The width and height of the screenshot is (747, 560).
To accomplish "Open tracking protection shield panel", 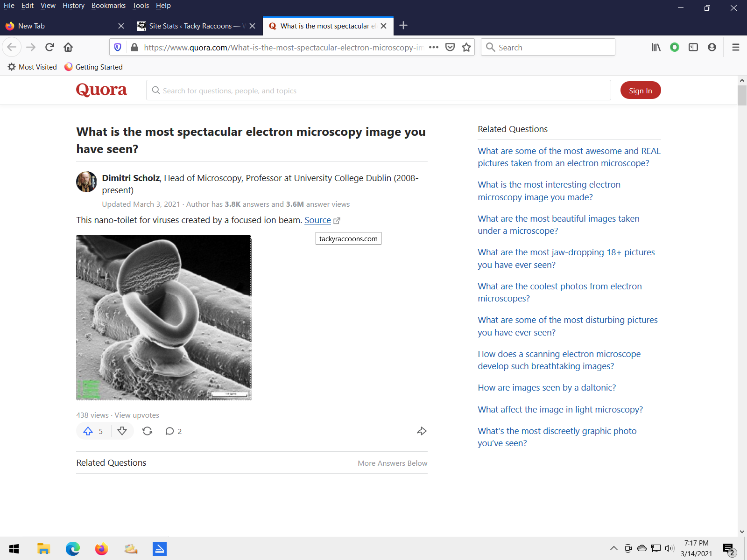I will coord(118,47).
